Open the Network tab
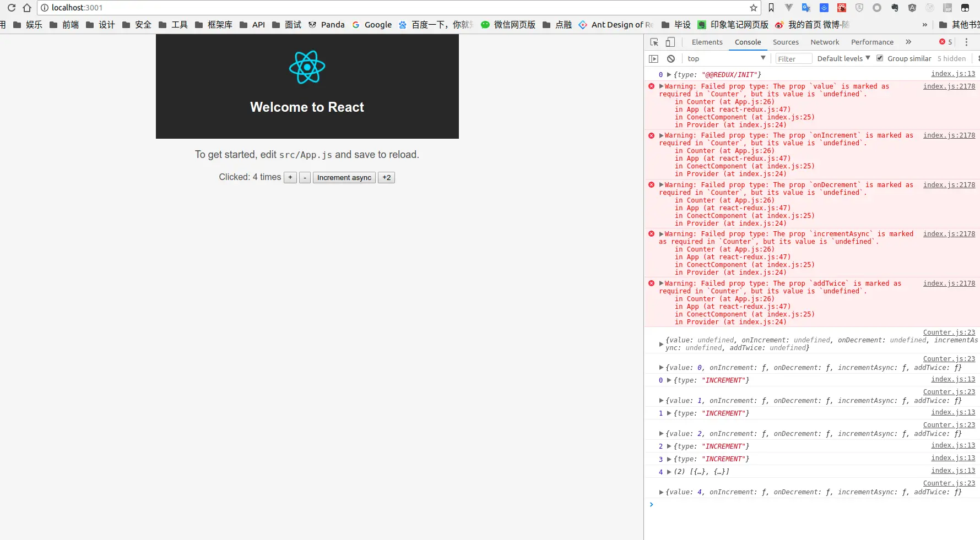The height and width of the screenshot is (540, 980). tap(825, 42)
